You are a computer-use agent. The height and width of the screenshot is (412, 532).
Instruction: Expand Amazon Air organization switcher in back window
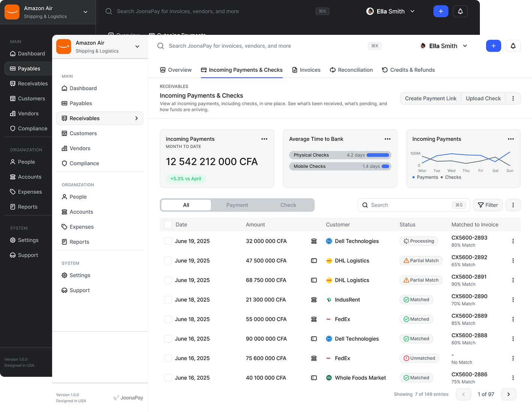coord(85,12)
